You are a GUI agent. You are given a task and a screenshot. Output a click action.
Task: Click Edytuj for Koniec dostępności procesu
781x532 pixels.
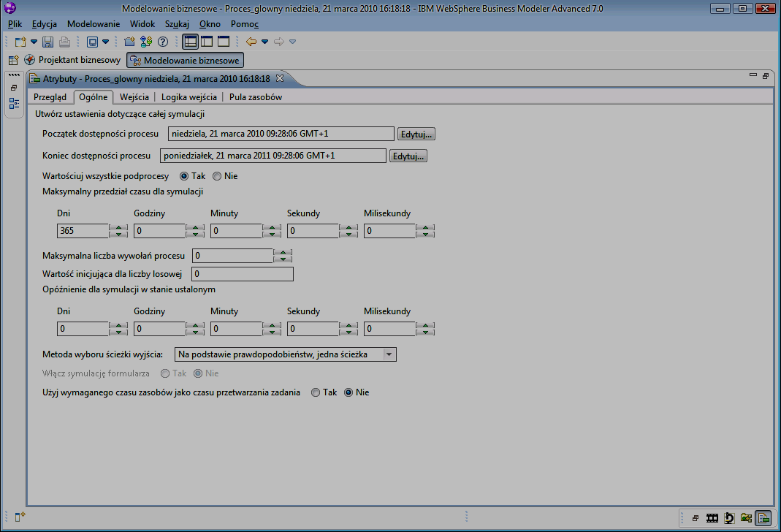pos(408,156)
